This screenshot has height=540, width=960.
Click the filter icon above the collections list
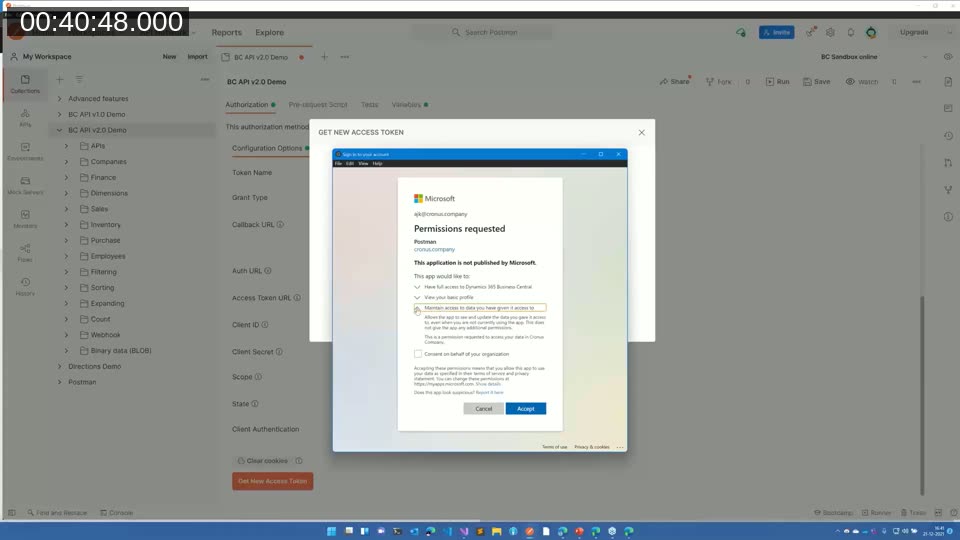click(79, 80)
